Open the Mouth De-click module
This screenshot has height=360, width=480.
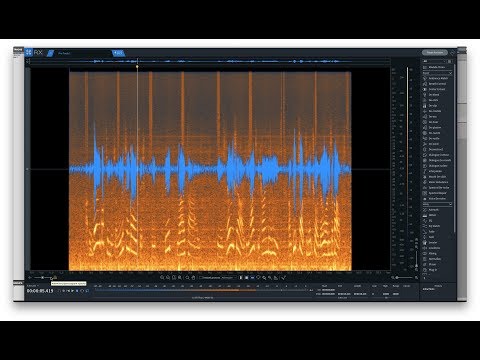[x=437, y=177]
